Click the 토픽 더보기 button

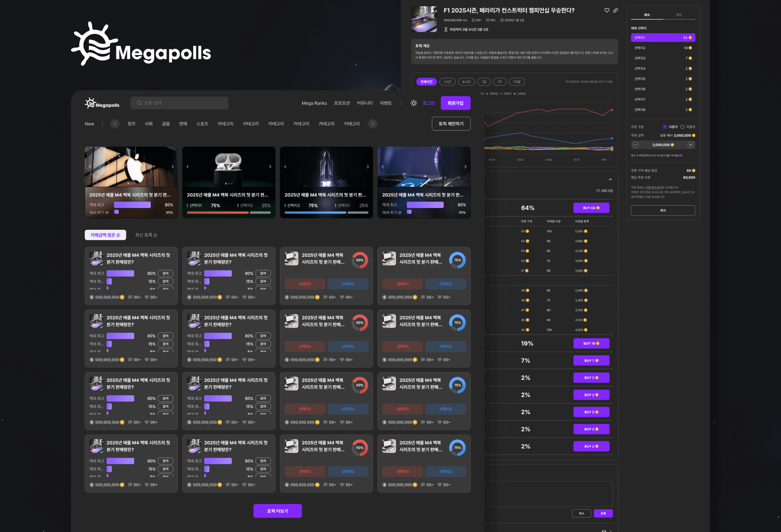pyautogui.click(x=277, y=511)
